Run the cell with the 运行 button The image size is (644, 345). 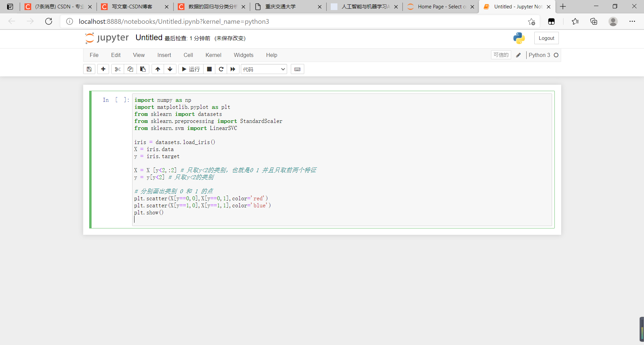pyautogui.click(x=191, y=69)
